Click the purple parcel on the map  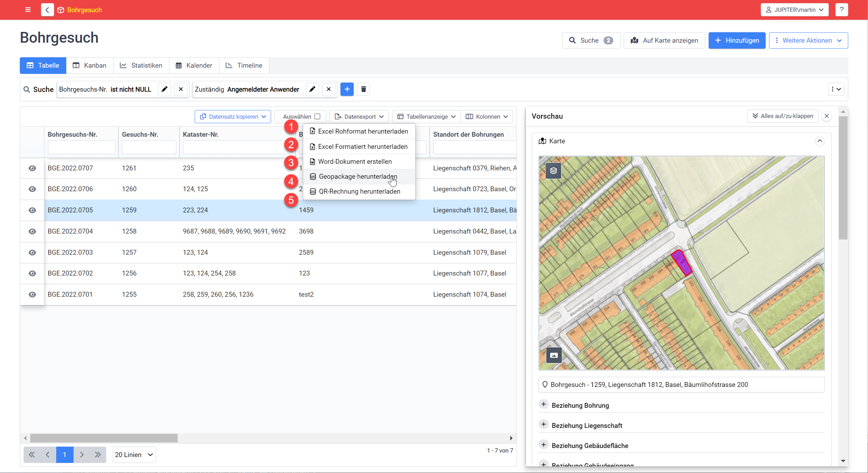682,263
